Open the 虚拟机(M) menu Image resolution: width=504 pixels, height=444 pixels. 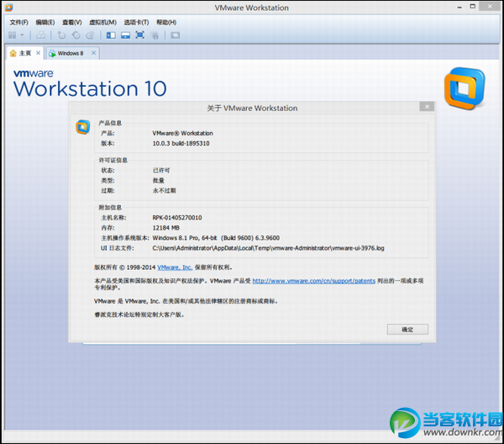coord(102,22)
